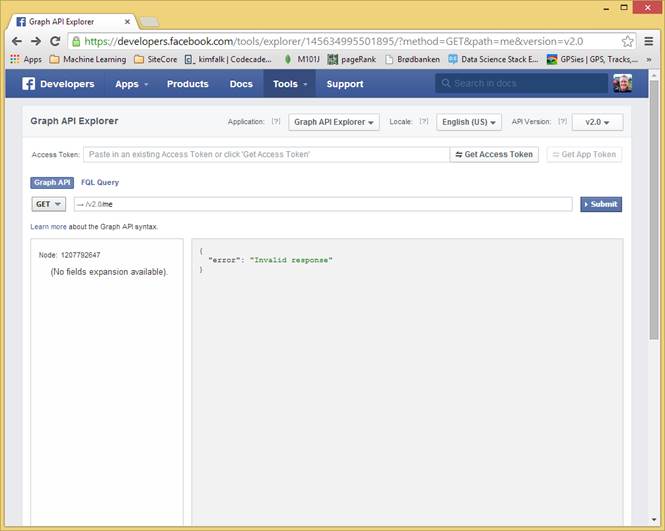Open the Application Graph API Explorer dropdown
The width and height of the screenshot is (665, 531).
[x=334, y=122]
